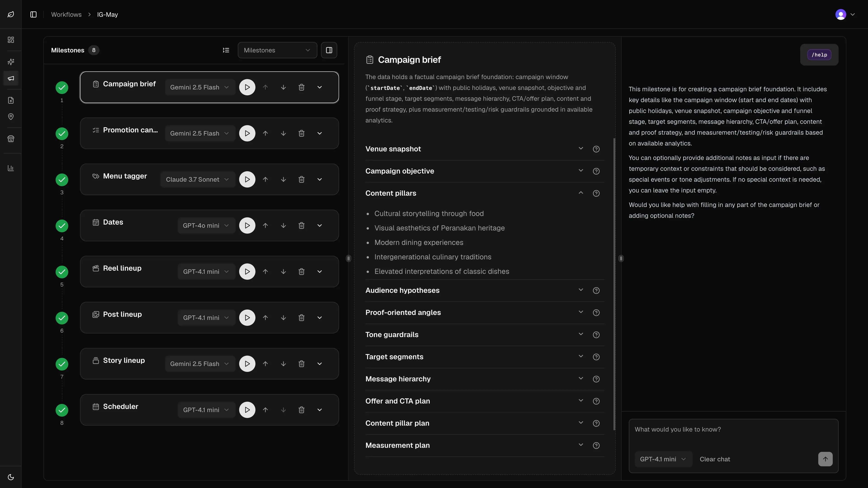Open Story lineup Gemini 2.5 Flash dropdown
Image resolution: width=868 pixels, height=488 pixels.
pos(200,364)
